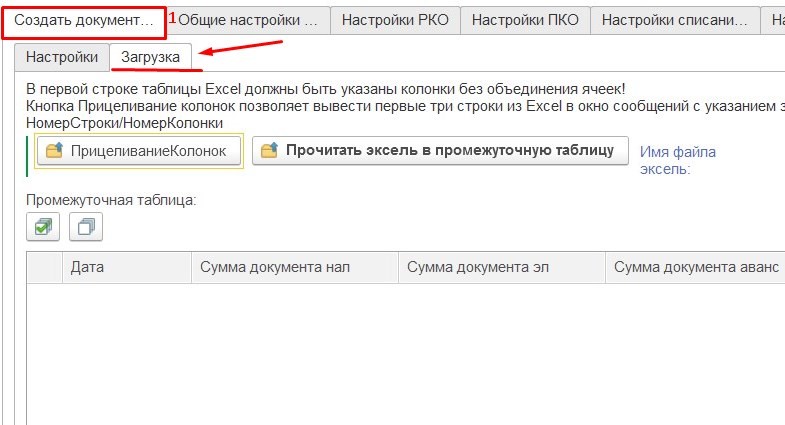The height and width of the screenshot is (425, 785).
Task: Sort by Сумма документа эл column
Action: (500, 268)
